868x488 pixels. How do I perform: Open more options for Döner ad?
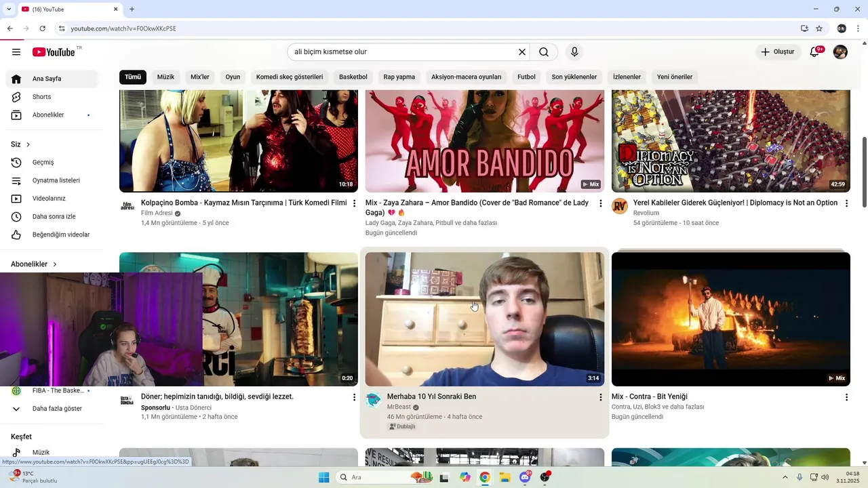pos(354,397)
